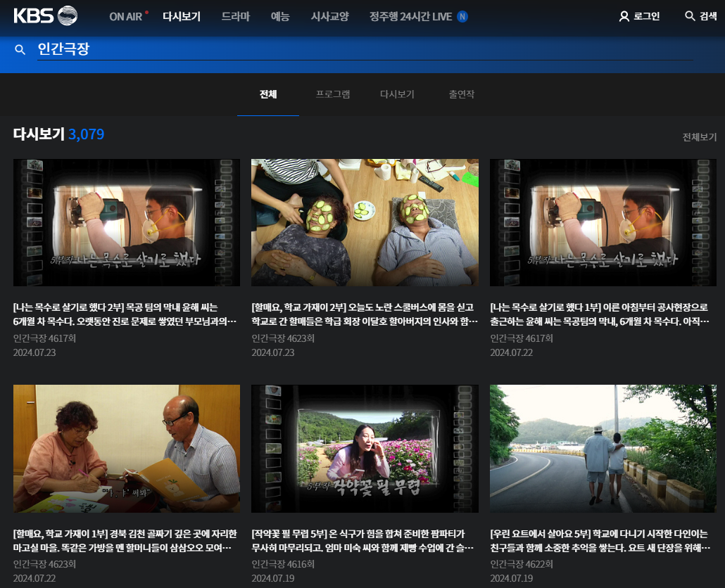This screenshot has width=725, height=588.
Task: Open 작약꽃 필 무렵 thumbnail
Action: [365, 449]
